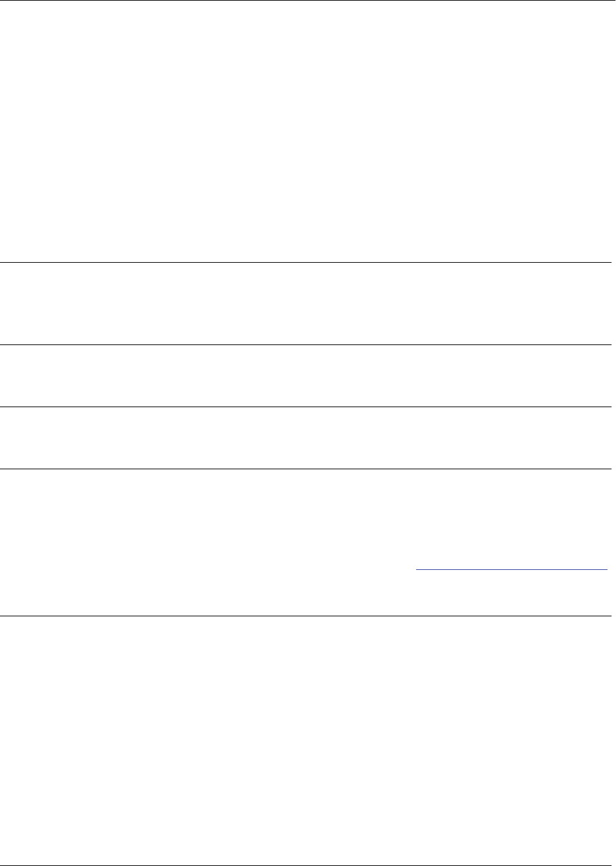Click blank row between third and fourth dividers
This screenshot has height=866, width=616.
[x=305, y=438]
